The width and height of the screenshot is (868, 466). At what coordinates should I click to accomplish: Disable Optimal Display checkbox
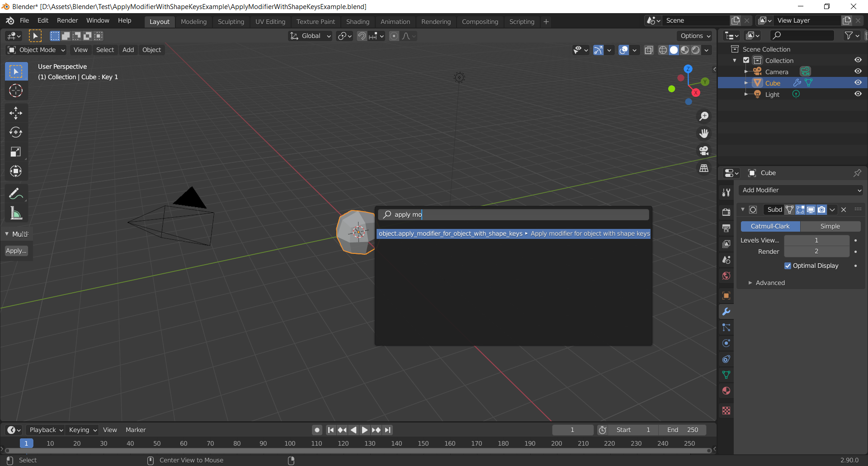click(x=788, y=266)
